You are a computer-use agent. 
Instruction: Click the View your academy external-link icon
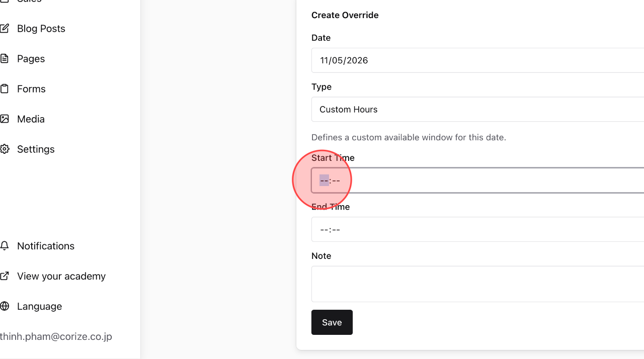coord(5,276)
